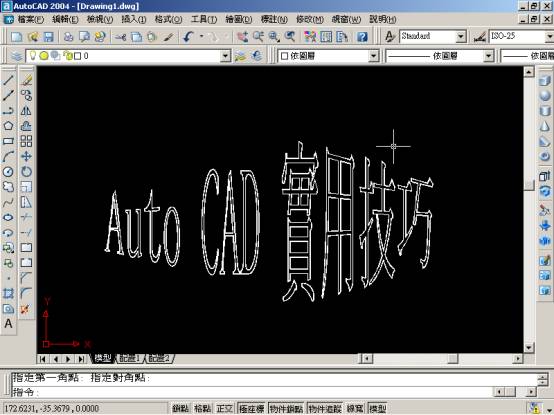Select the Line draw tool

pos(8,80)
